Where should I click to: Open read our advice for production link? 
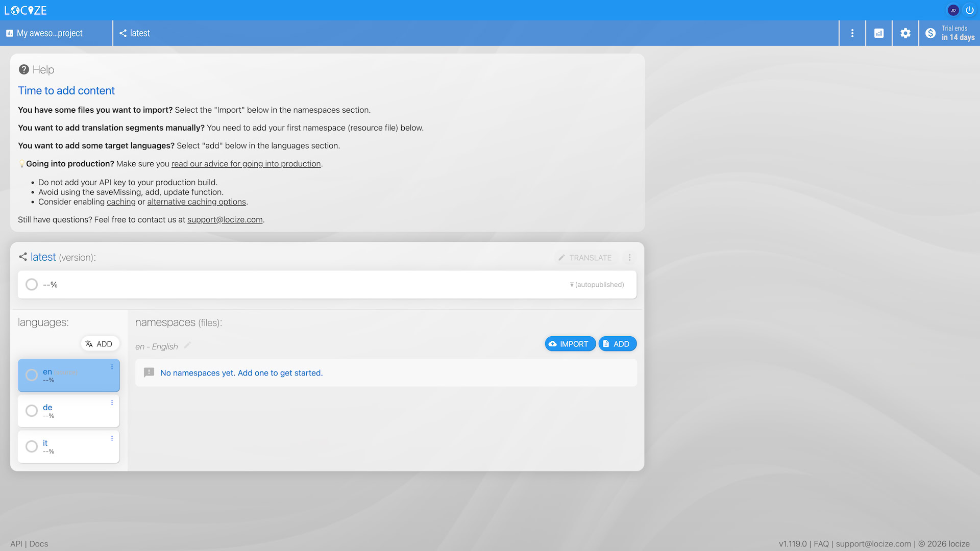tap(246, 164)
